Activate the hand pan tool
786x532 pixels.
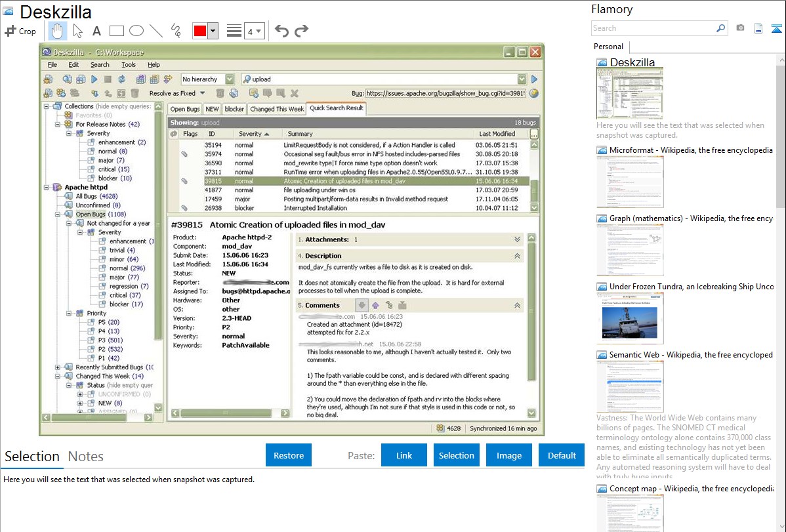(57, 31)
